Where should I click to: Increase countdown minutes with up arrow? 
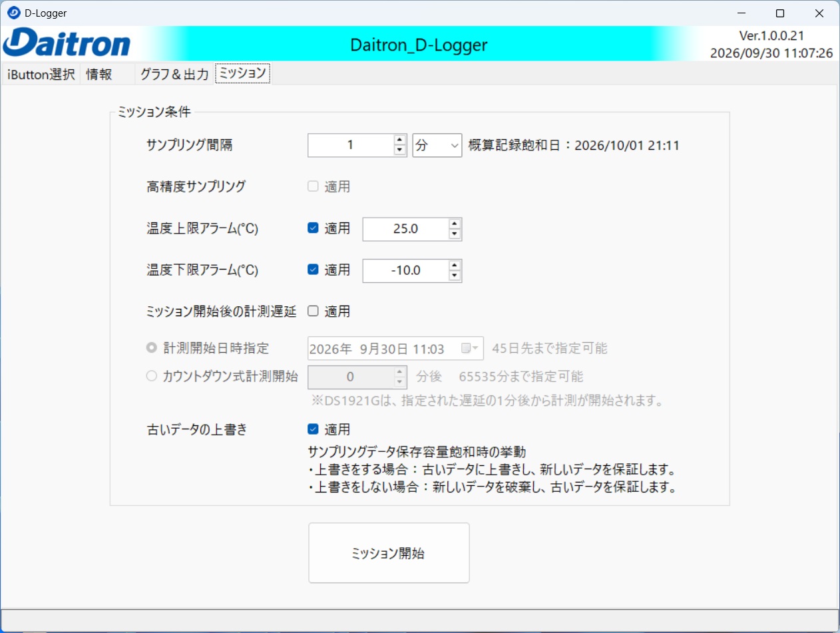[400, 372]
